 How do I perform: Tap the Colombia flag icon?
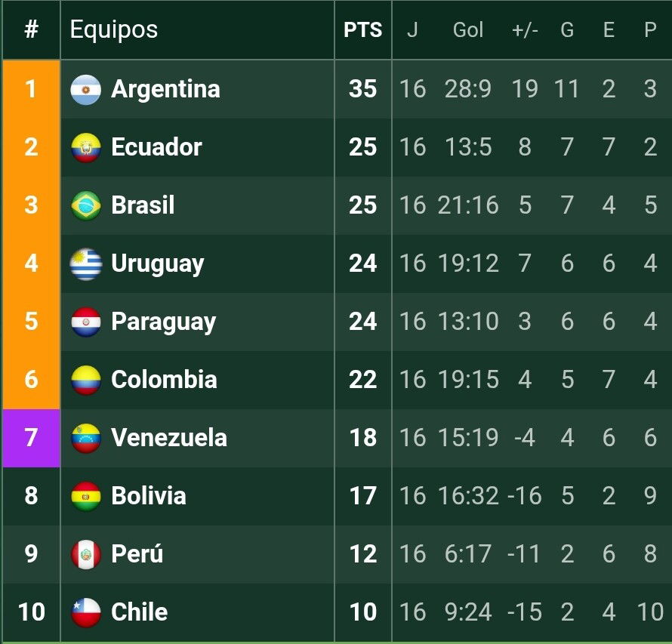(86, 380)
